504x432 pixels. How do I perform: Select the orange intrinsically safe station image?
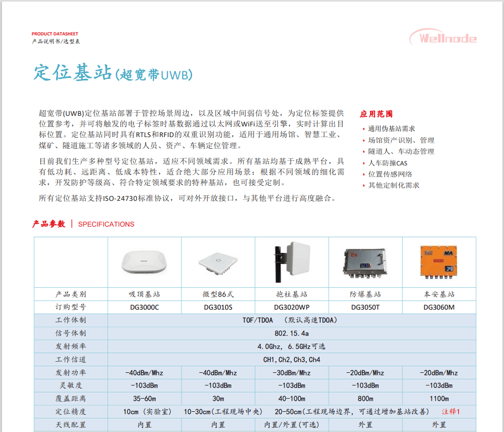point(439,262)
